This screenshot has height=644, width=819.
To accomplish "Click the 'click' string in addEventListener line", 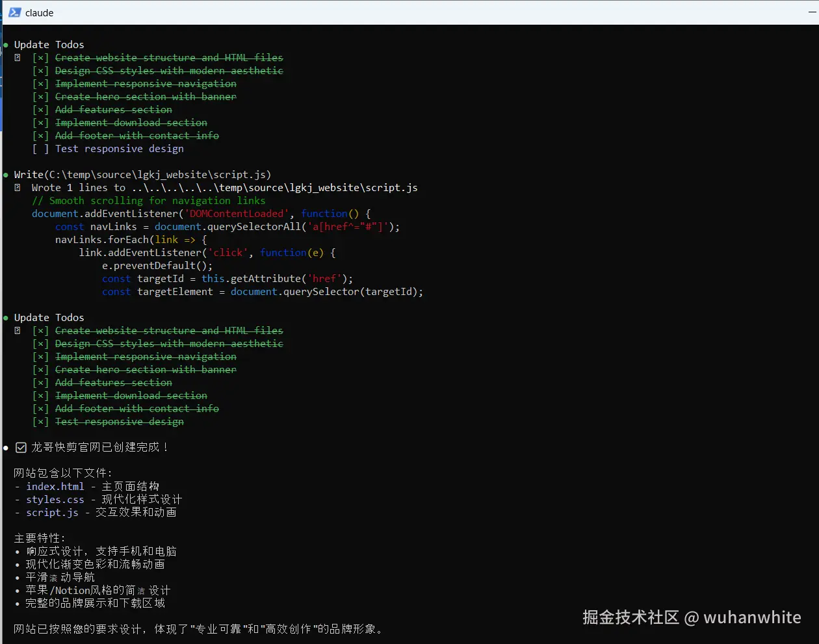I will pos(227,253).
